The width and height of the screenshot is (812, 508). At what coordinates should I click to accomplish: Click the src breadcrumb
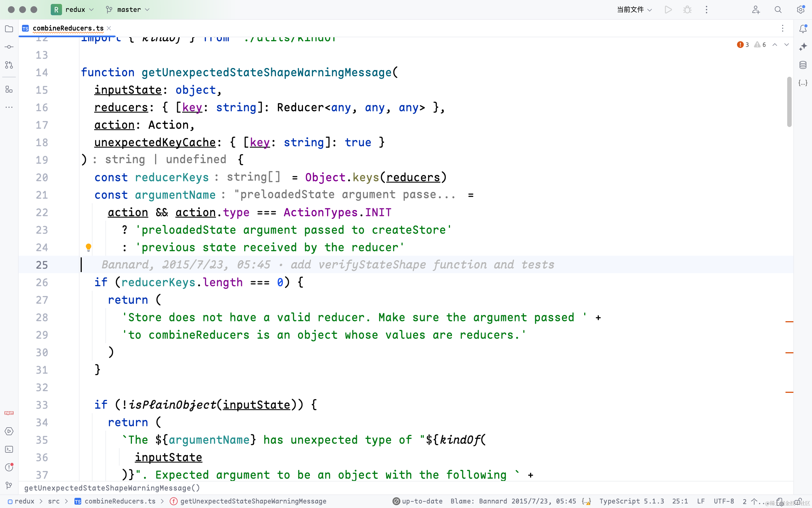tap(54, 501)
